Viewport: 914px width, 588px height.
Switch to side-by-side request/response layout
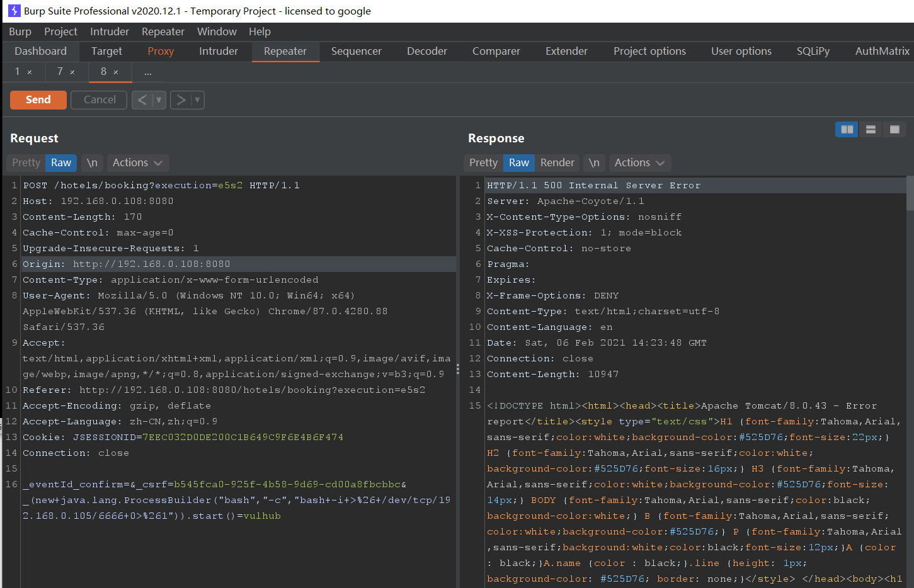tap(847, 129)
